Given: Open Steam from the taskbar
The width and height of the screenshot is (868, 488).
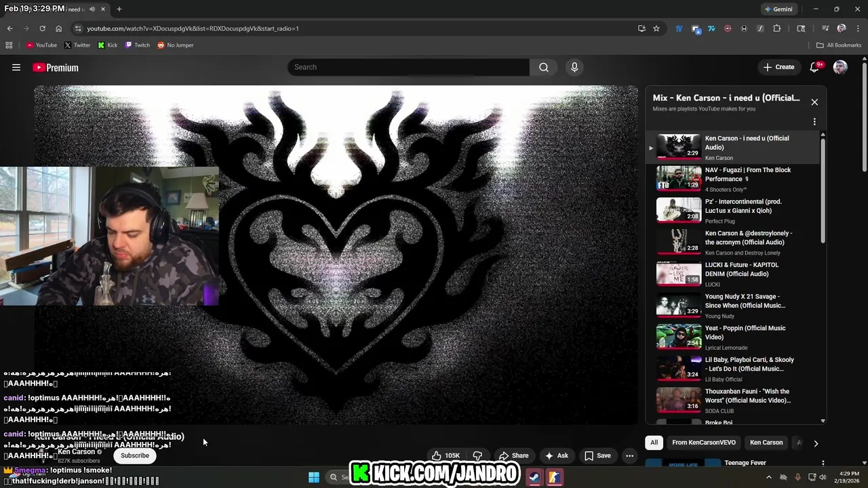Looking at the screenshot, I should click(534, 477).
